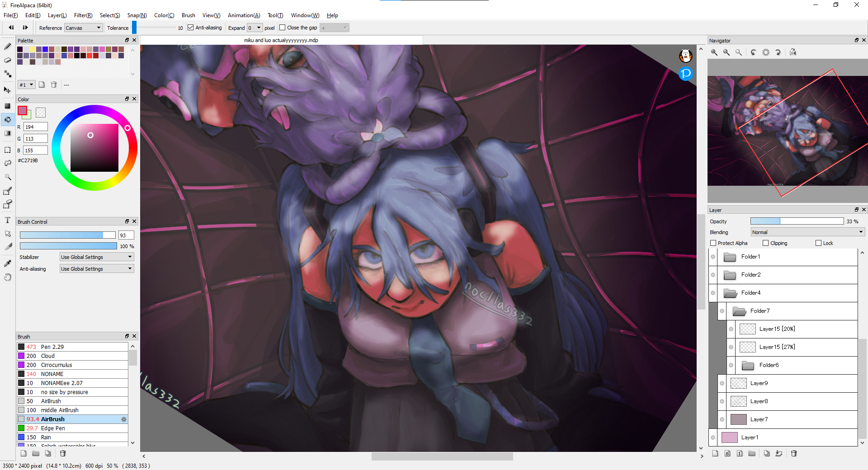868x470 pixels.
Task: Open the Layer menu
Action: click(57, 15)
